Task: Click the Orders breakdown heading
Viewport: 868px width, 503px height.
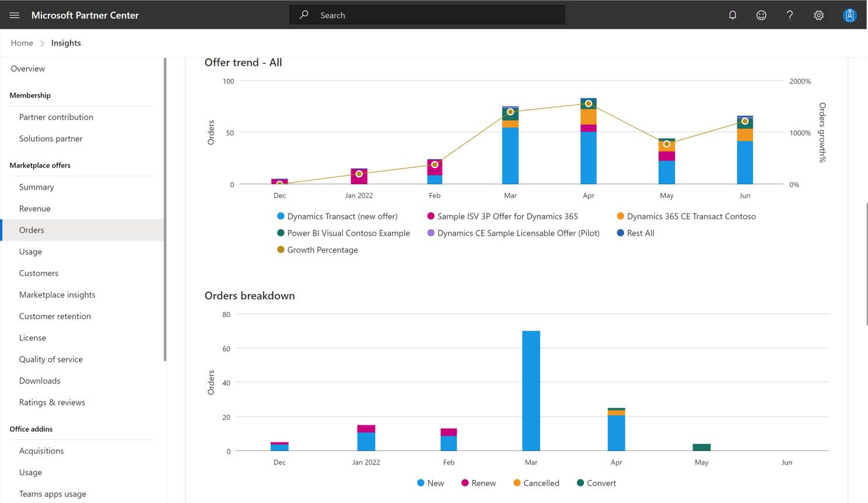Action: click(x=250, y=296)
